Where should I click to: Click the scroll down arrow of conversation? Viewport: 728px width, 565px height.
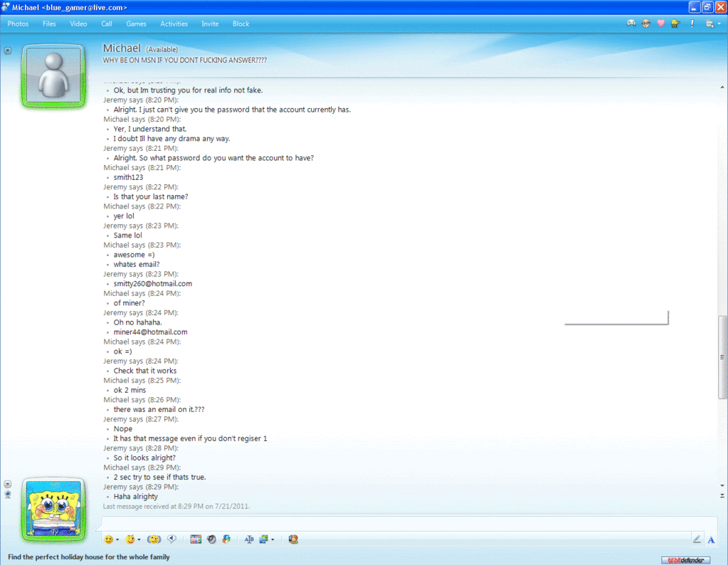(722, 485)
